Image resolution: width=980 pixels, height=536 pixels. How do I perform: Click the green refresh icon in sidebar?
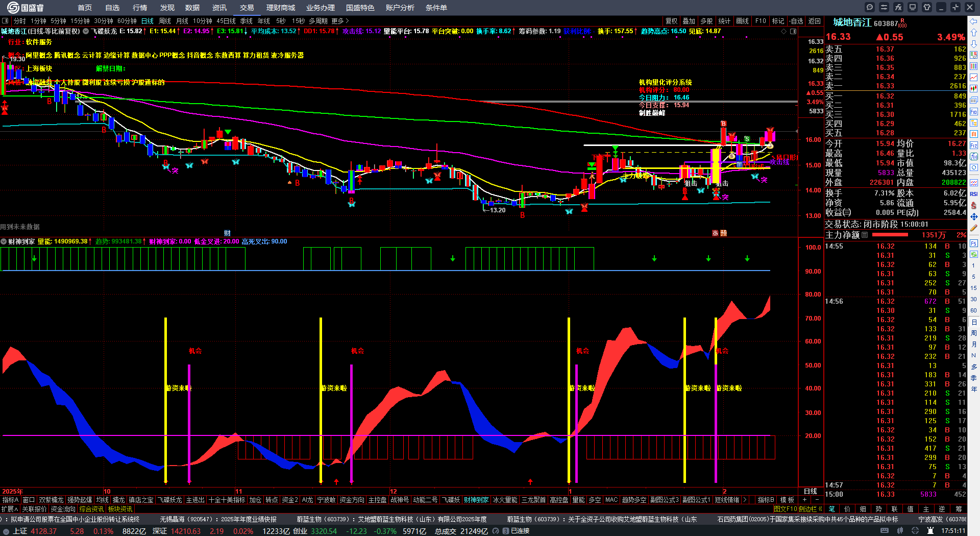click(x=974, y=254)
